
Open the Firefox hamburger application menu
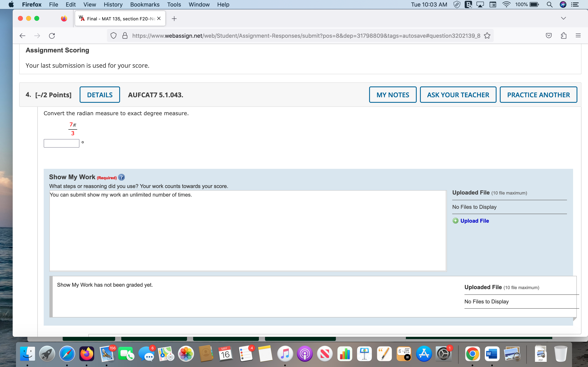pos(578,35)
